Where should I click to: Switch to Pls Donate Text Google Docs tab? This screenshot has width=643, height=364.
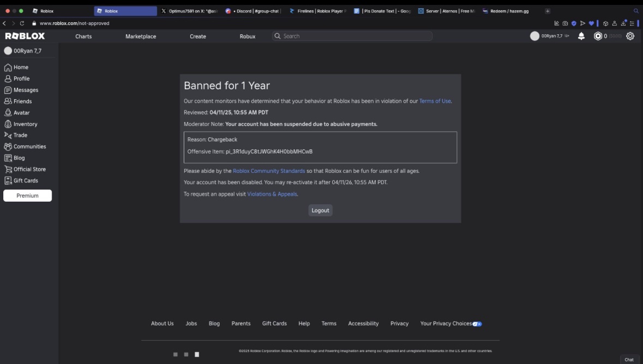382,11
